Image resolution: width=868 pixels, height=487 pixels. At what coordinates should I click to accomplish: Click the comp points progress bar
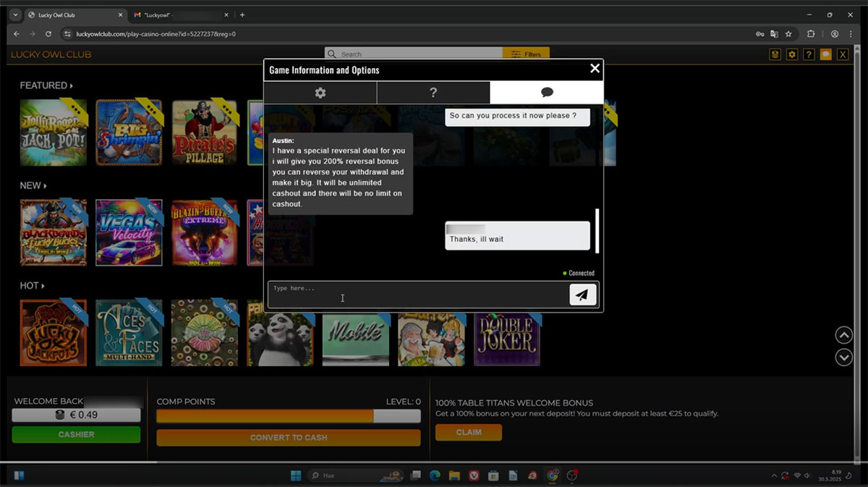point(289,416)
